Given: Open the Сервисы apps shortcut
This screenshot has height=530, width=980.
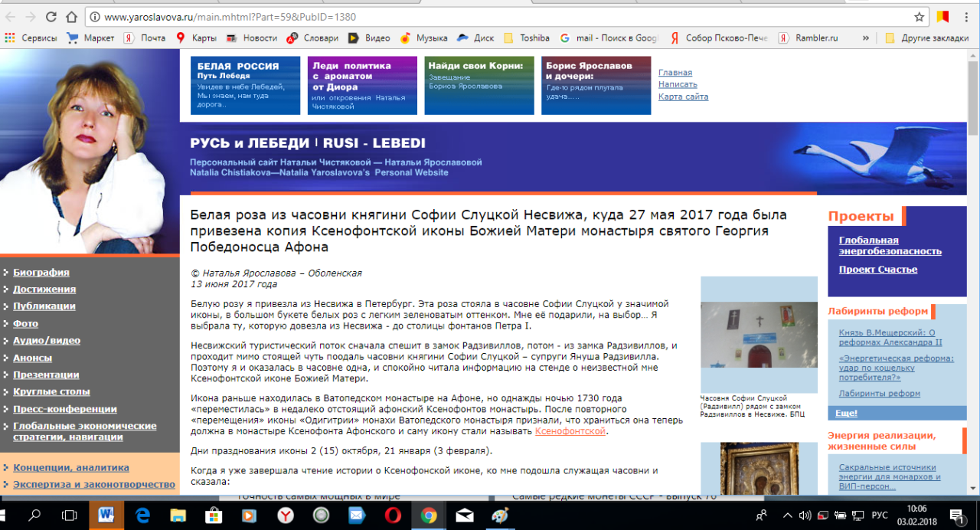Looking at the screenshot, I should pyautogui.click(x=31, y=38).
